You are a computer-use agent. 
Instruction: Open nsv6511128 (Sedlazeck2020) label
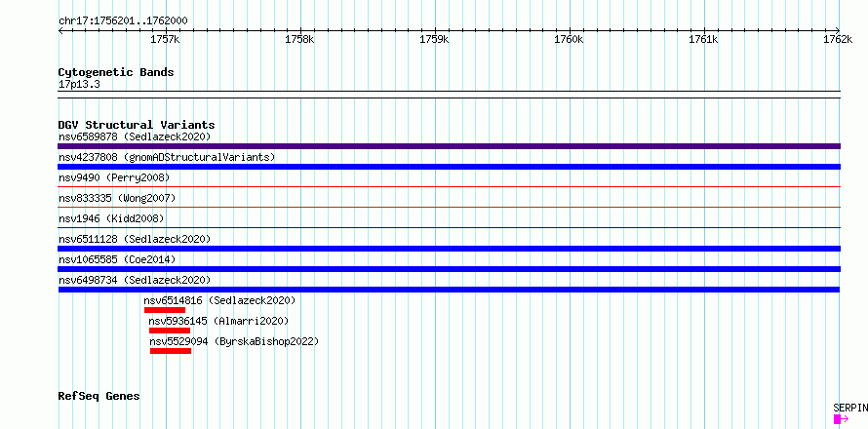coord(135,239)
